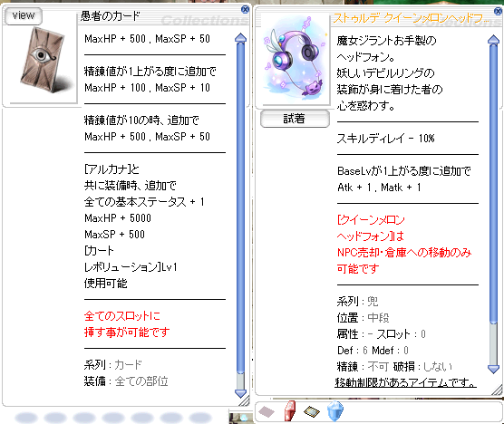This screenshot has height=424, width=504.
Task: Select the blue crystal item icon
Action: click(x=335, y=410)
